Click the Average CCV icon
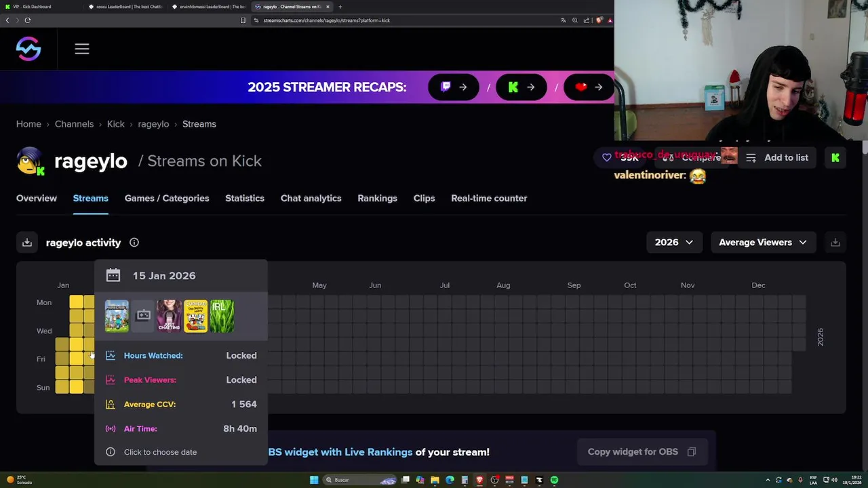Viewport: 868px width, 488px height. pyautogui.click(x=111, y=404)
